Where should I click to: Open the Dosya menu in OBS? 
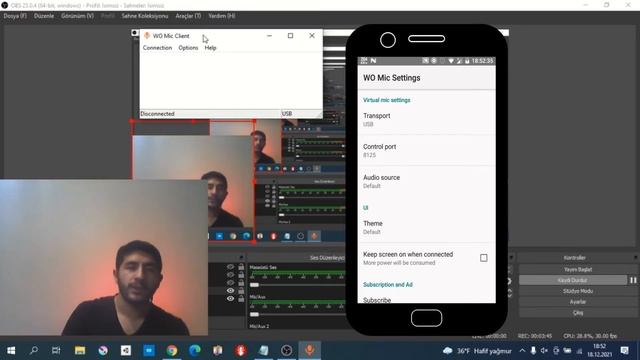tap(15, 16)
